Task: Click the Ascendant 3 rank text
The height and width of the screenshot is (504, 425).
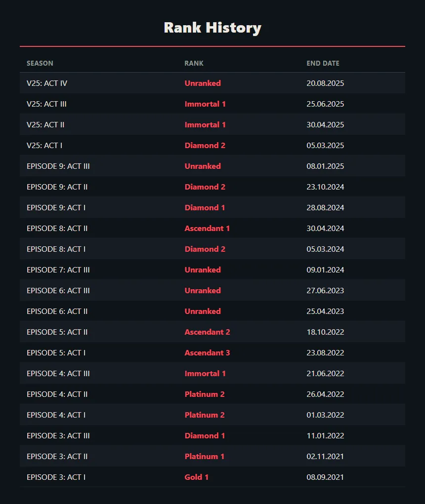Action: coord(207,353)
